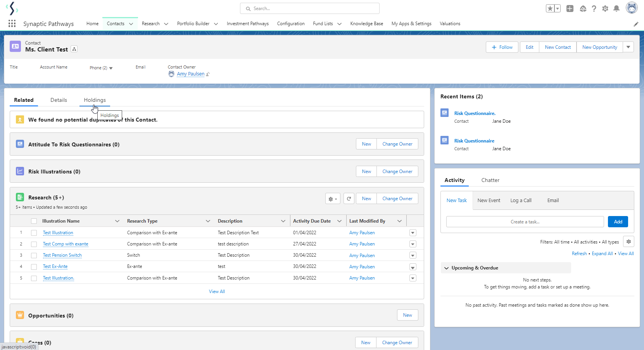This screenshot has height=350, width=644.
Task: Open the Amy Paulsen contact owner link
Action: point(190,74)
